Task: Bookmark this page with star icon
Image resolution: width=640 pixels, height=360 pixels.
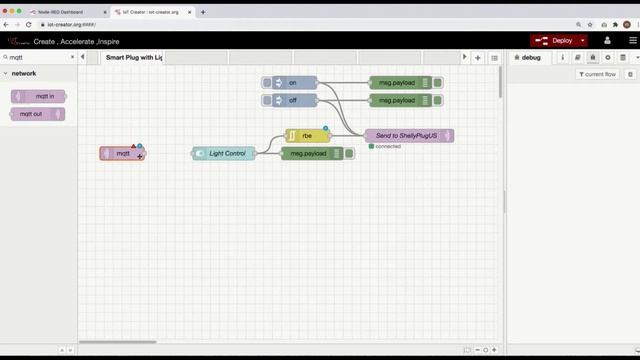Action: coord(590,24)
